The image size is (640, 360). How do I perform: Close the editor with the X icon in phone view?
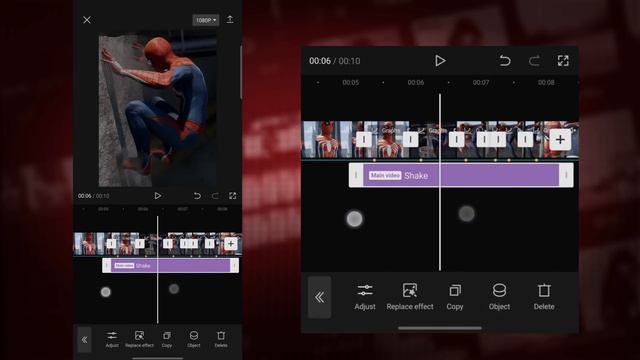pyautogui.click(x=87, y=20)
